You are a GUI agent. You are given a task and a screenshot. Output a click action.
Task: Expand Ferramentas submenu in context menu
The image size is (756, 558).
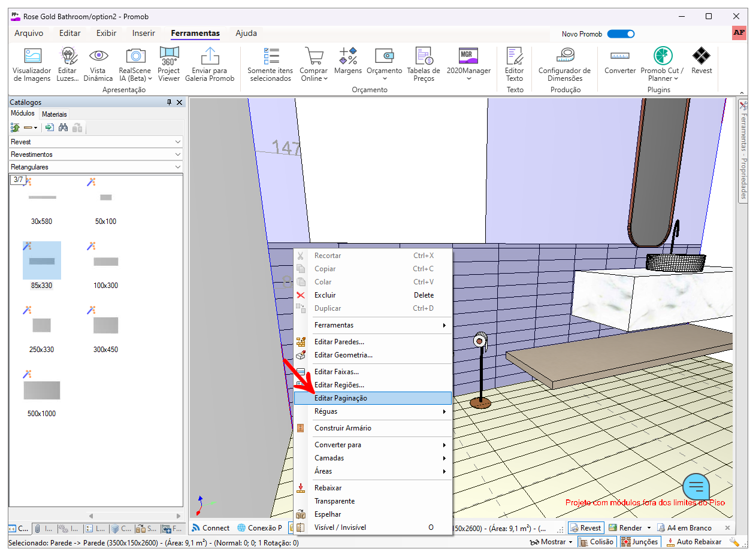point(372,325)
